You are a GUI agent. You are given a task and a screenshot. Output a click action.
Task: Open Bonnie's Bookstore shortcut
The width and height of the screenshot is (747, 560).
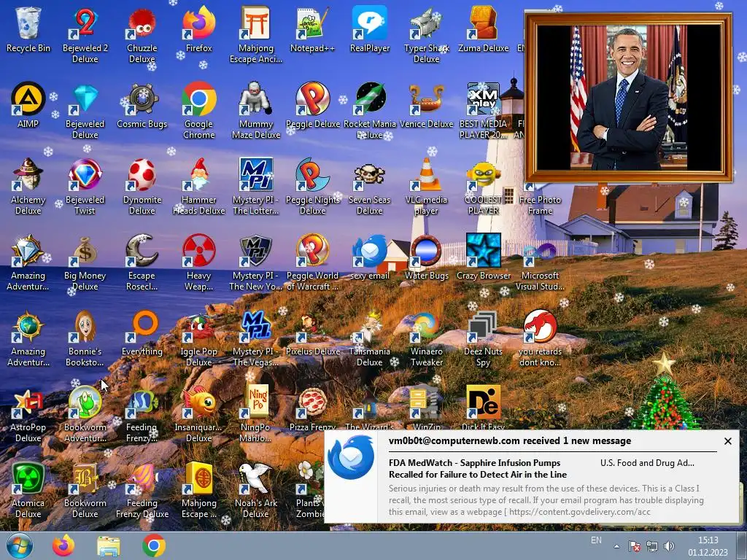(x=85, y=338)
